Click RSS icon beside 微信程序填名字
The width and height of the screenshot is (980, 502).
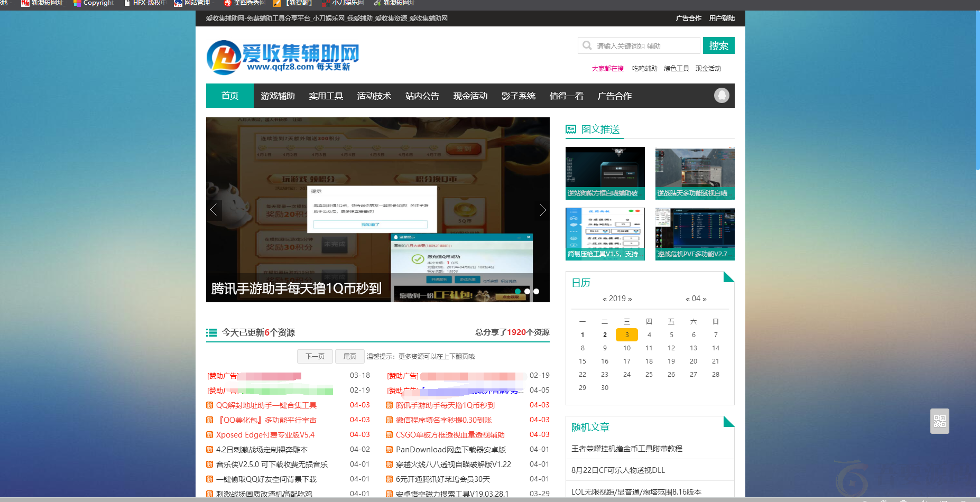pyautogui.click(x=389, y=420)
